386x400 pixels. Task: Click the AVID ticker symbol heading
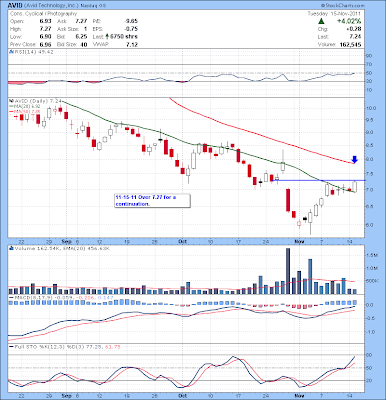pyautogui.click(x=15, y=5)
